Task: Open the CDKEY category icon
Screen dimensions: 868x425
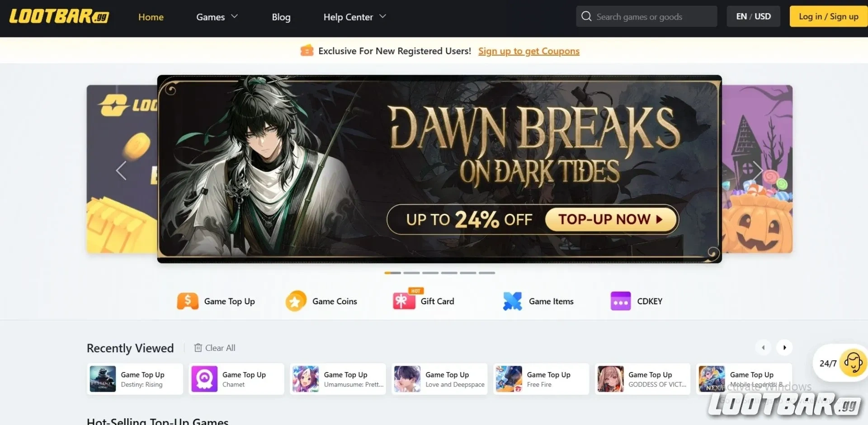Action: pos(621,301)
